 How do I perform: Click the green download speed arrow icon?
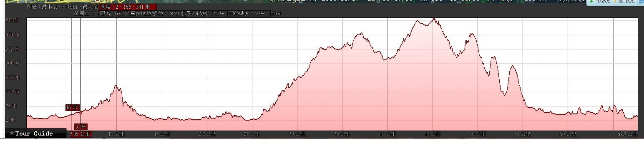point(591,2)
